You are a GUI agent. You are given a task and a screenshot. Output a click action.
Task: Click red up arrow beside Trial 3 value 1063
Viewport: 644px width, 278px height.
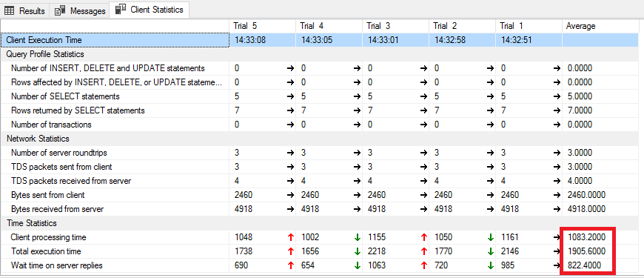point(423,265)
